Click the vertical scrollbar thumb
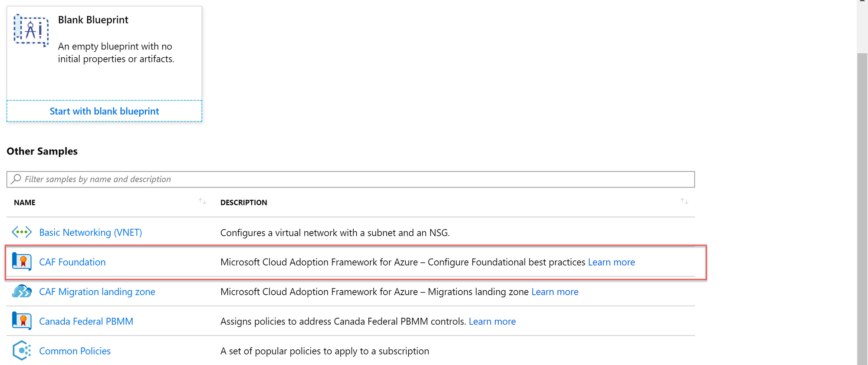This screenshot has height=365, width=868. click(x=862, y=208)
